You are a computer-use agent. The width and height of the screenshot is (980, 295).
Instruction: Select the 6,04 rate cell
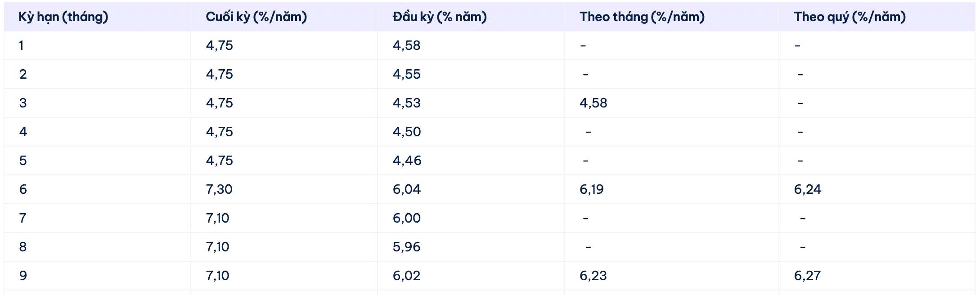pos(406,189)
